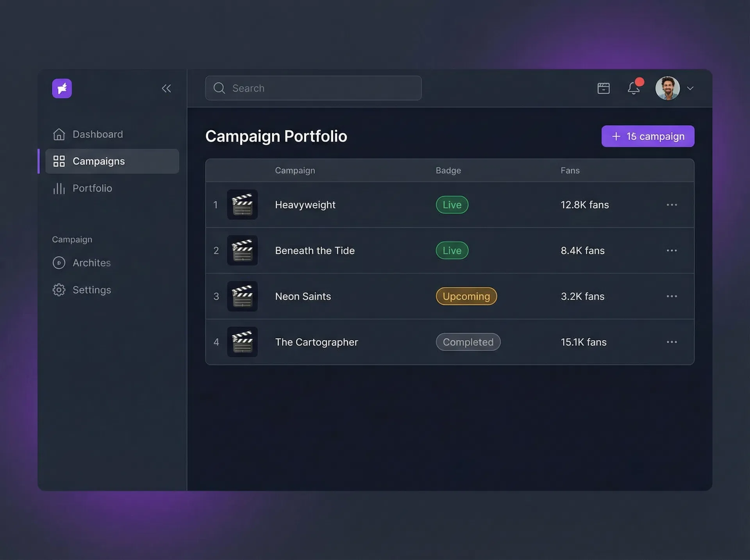Open the ellipsis menu for Heavyweight
750x560 pixels.
[671, 205]
